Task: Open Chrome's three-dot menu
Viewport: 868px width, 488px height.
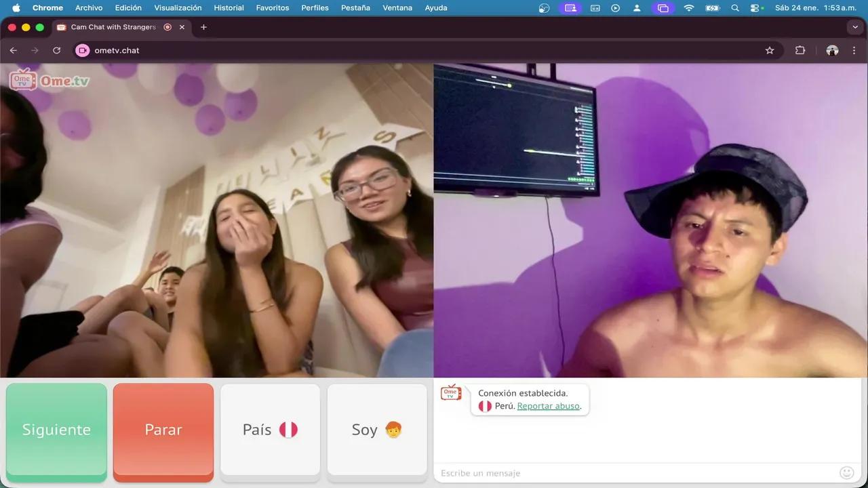Action: (x=854, y=50)
